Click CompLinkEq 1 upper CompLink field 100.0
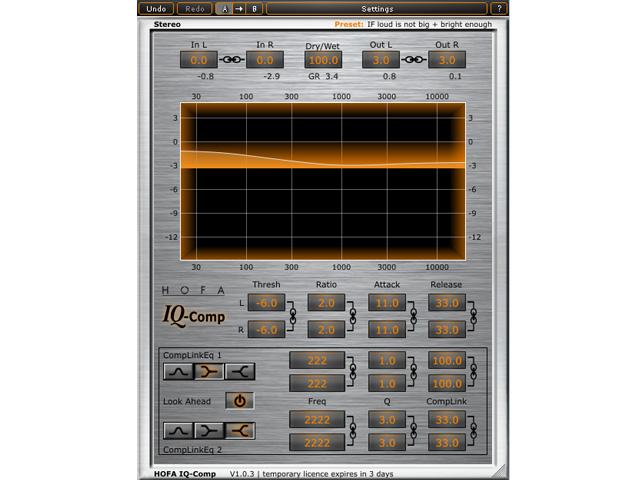 click(x=447, y=360)
